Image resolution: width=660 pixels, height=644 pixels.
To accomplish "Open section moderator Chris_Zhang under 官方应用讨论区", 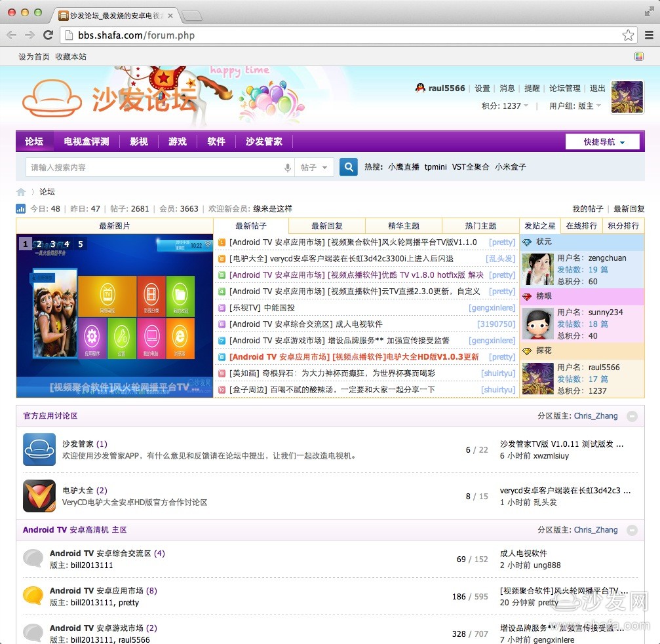I will point(596,416).
